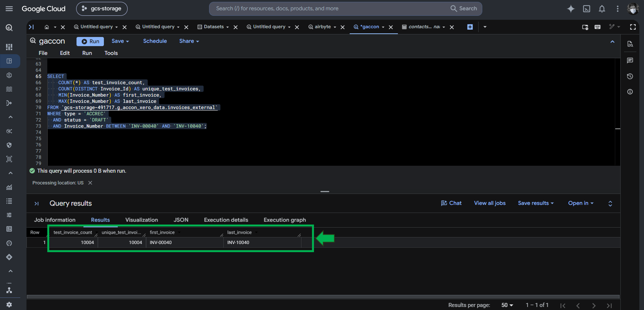Enter full screen editor mode
644x310 pixels.
coord(633,27)
